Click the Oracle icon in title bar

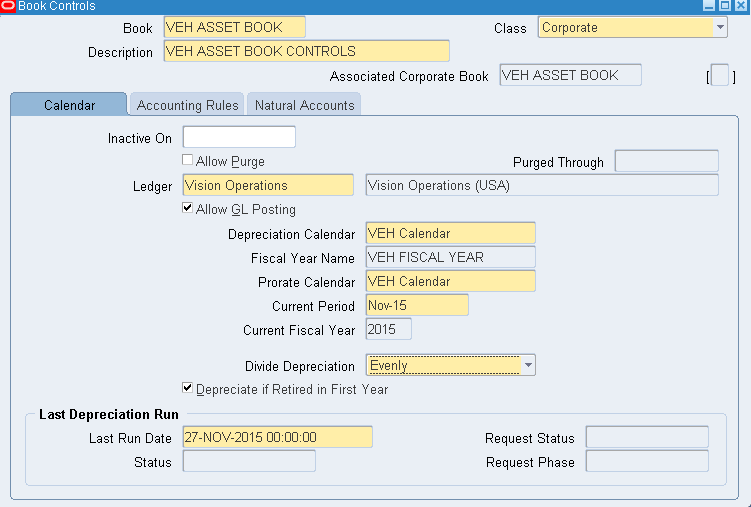click(x=8, y=6)
